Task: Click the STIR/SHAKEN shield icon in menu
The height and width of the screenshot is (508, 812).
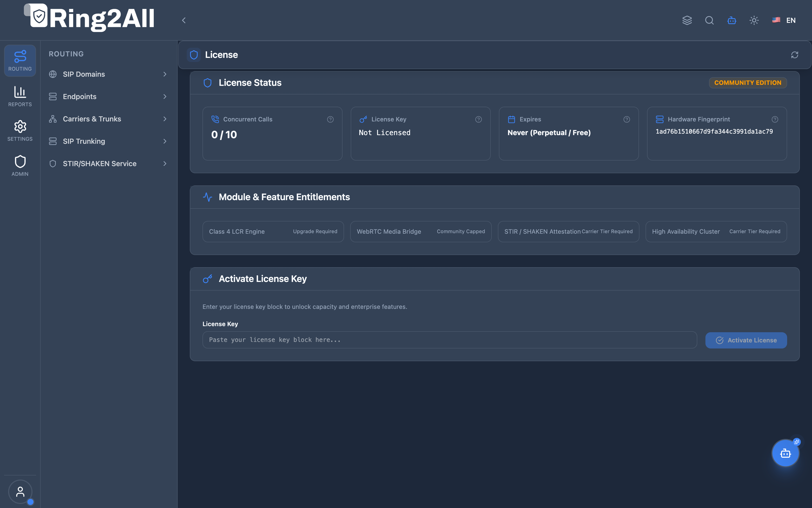Action: [x=53, y=164]
